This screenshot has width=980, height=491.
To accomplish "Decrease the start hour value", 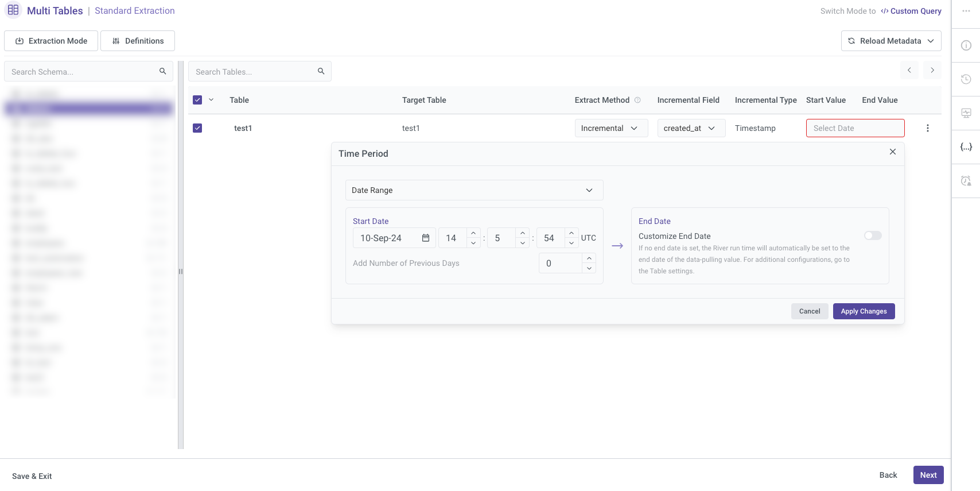I will point(473,243).
